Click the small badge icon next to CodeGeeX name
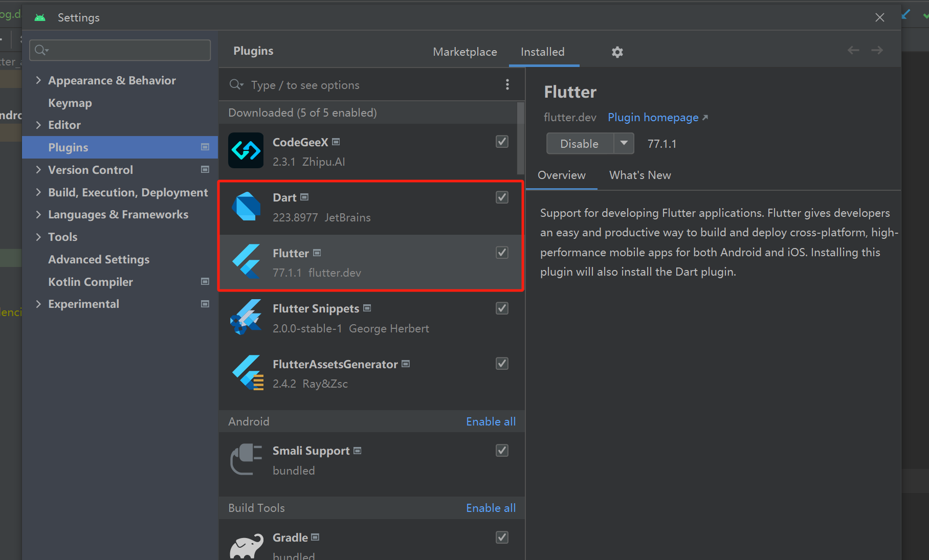Viewport: 929px width, 560px height. [336, 142]
